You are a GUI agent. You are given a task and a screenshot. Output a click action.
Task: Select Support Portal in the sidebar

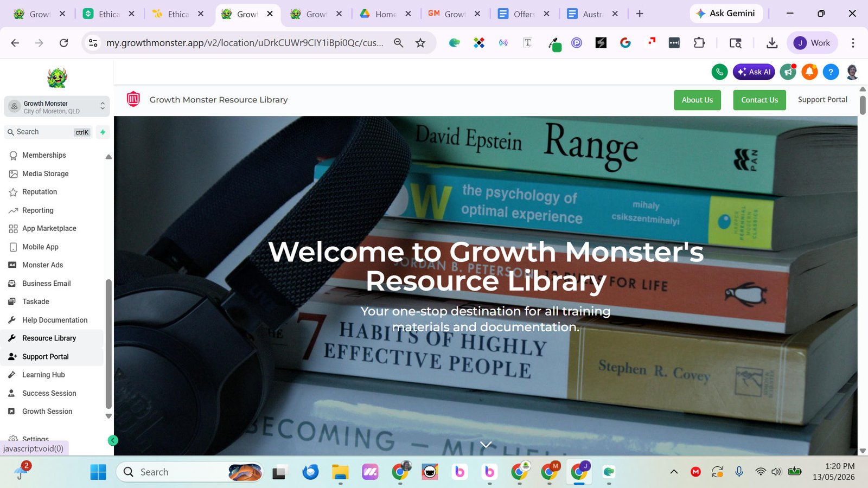[x=52, y=357]
